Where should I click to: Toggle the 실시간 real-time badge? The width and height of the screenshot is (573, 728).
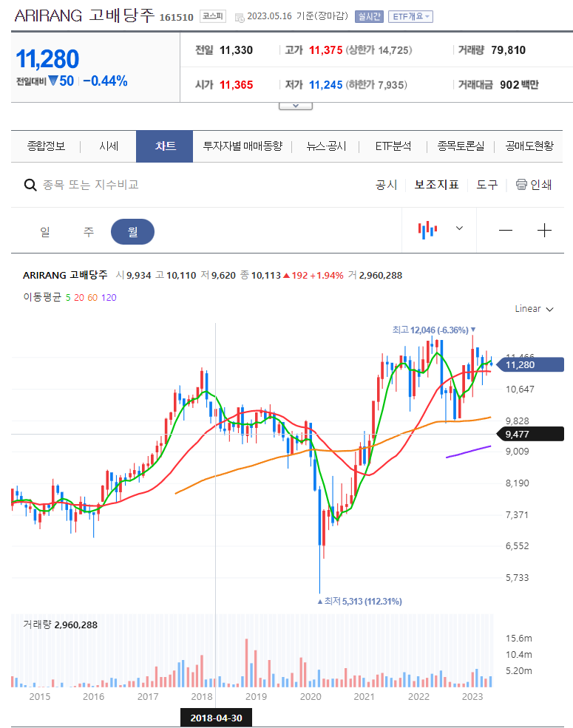point(369,17)
